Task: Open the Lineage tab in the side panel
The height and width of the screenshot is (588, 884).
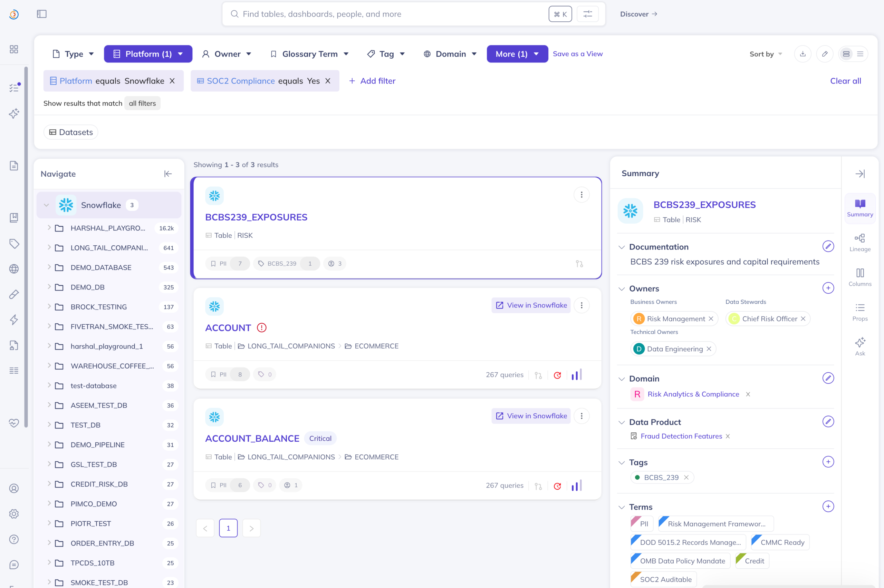Action: tap(859, 242)
